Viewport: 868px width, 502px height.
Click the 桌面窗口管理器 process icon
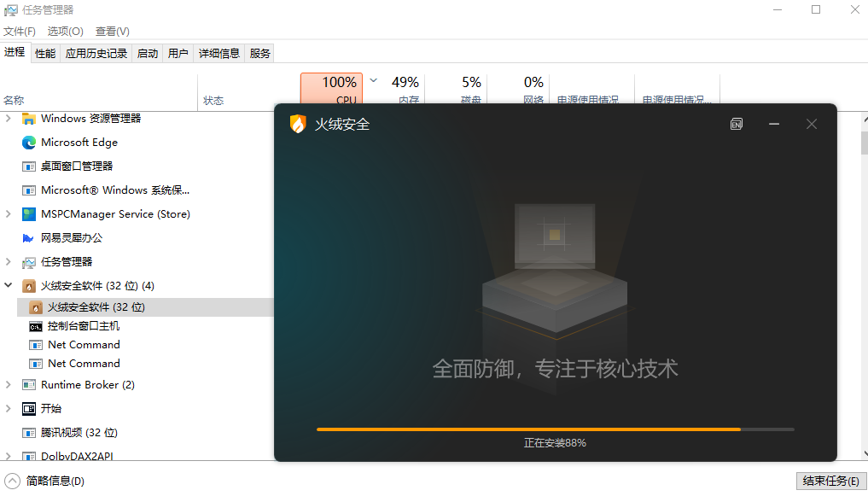pos(29,166)
